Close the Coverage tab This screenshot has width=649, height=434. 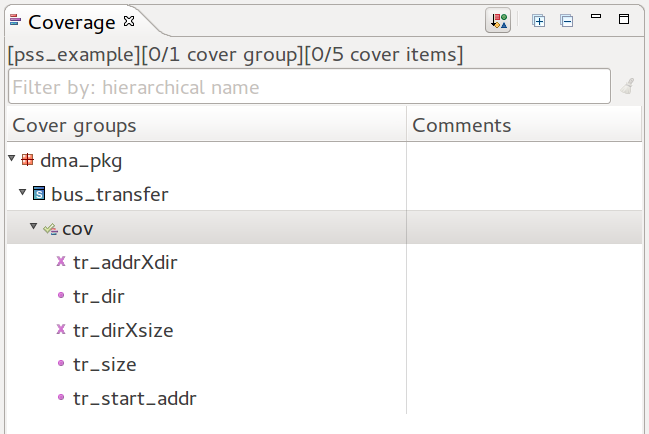pyautogui.click(x=128, y=21)
